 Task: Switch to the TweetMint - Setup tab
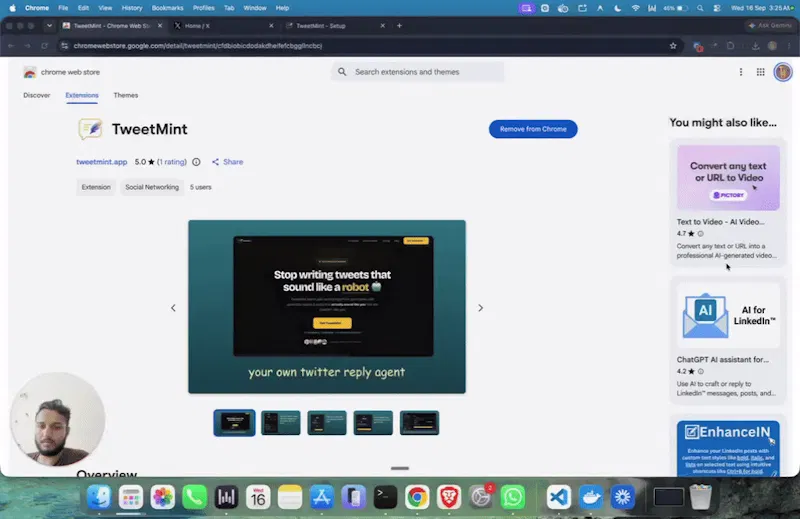click(336, 26)
